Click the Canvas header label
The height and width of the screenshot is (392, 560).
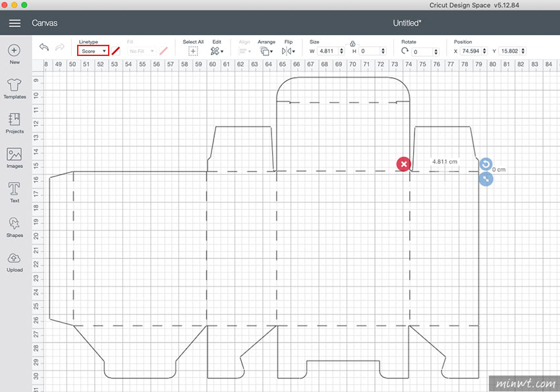45,23
